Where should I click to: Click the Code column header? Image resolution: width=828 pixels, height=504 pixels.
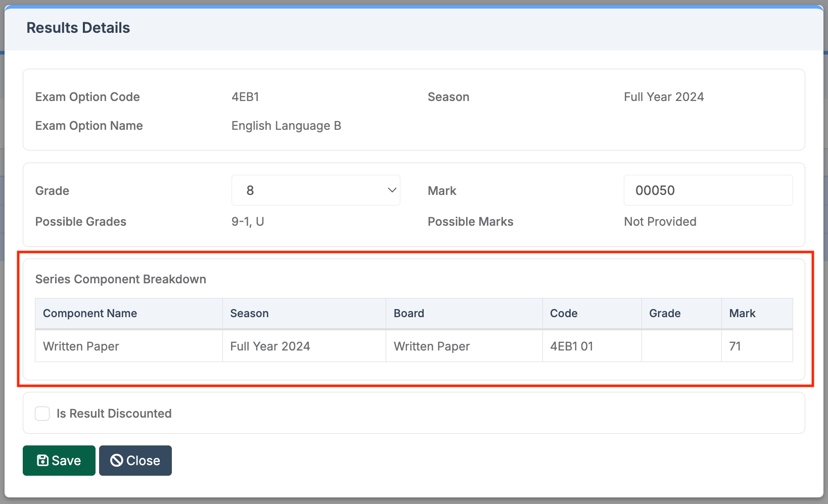[x=564, y=314]
